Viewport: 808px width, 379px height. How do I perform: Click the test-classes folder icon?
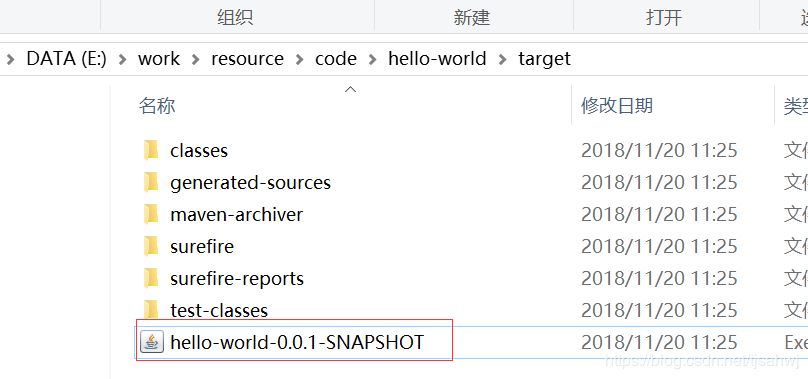point(151,310)
